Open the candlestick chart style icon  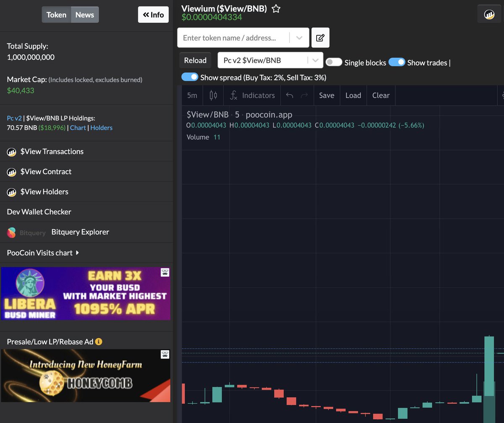213,95
